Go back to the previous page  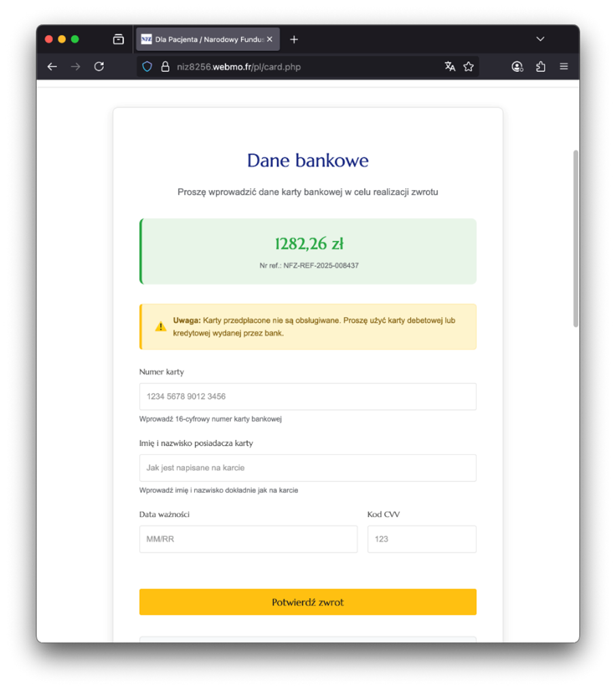coord(52,67)
